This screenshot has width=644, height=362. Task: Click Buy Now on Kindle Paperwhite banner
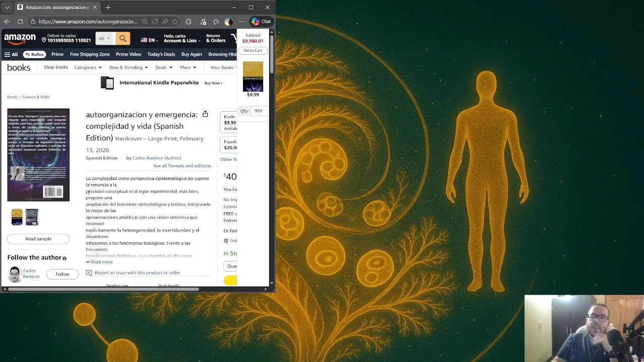(213, 83)
